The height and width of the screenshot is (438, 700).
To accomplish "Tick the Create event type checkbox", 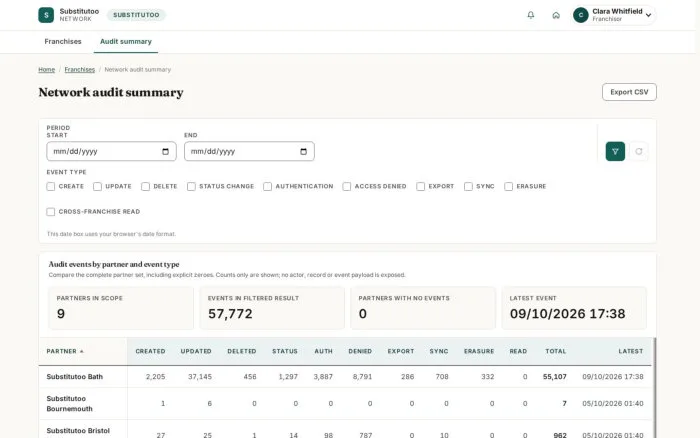I will point(50,186).
